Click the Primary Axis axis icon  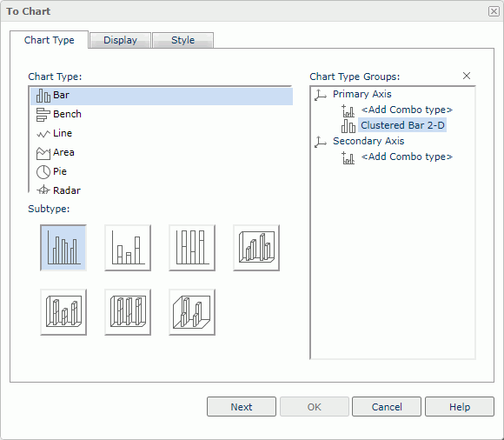pos(321,95)
